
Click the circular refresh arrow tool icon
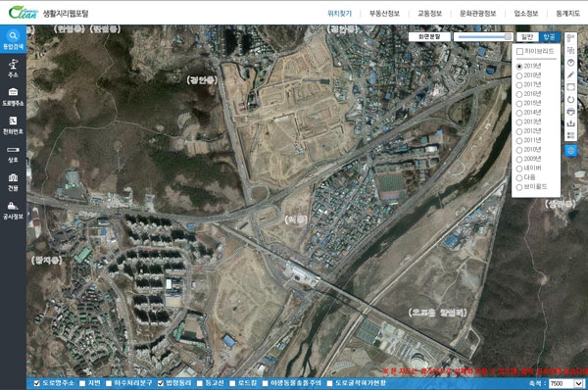pyautogui.click(x=570, y=99)
